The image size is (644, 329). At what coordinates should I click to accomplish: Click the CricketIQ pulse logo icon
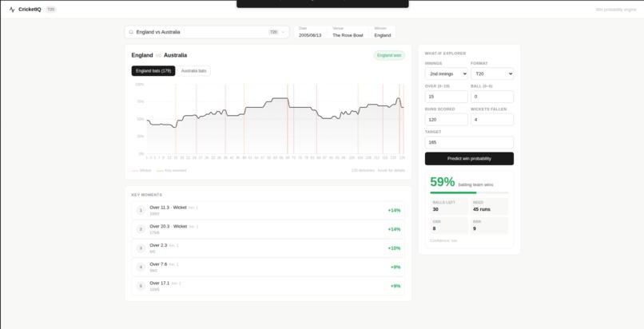coord(12,10)
